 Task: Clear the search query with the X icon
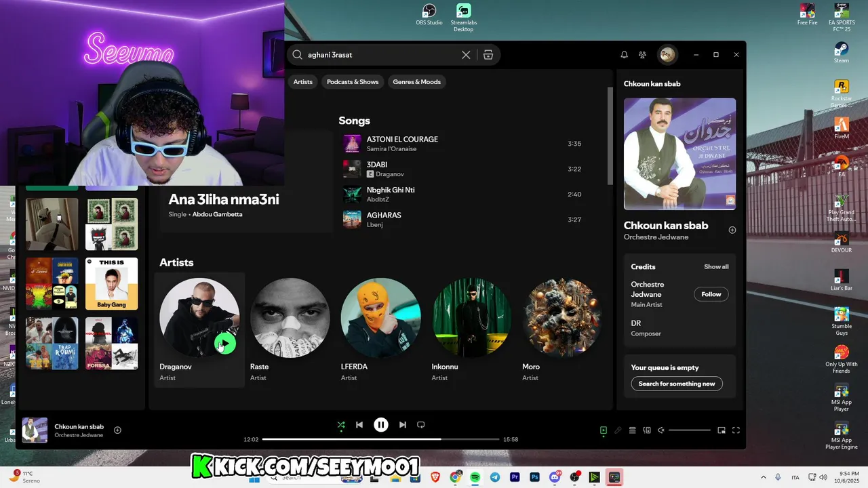(x=466, y=55)
